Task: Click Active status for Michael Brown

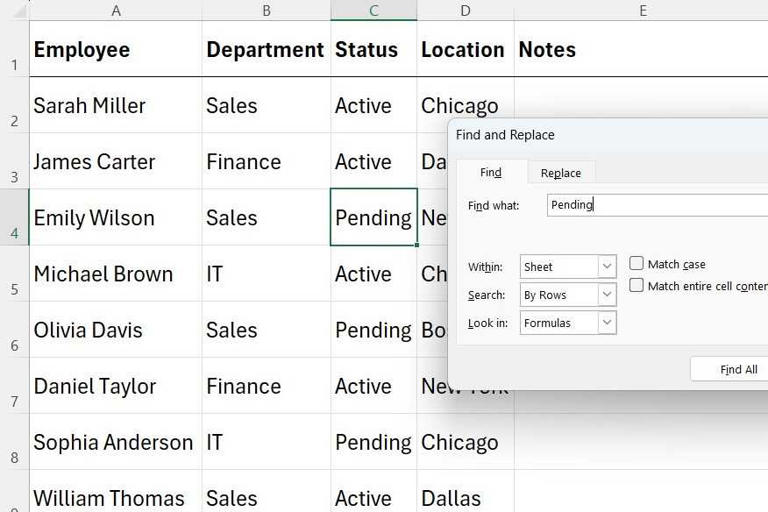Action: [x=374, y=273]
